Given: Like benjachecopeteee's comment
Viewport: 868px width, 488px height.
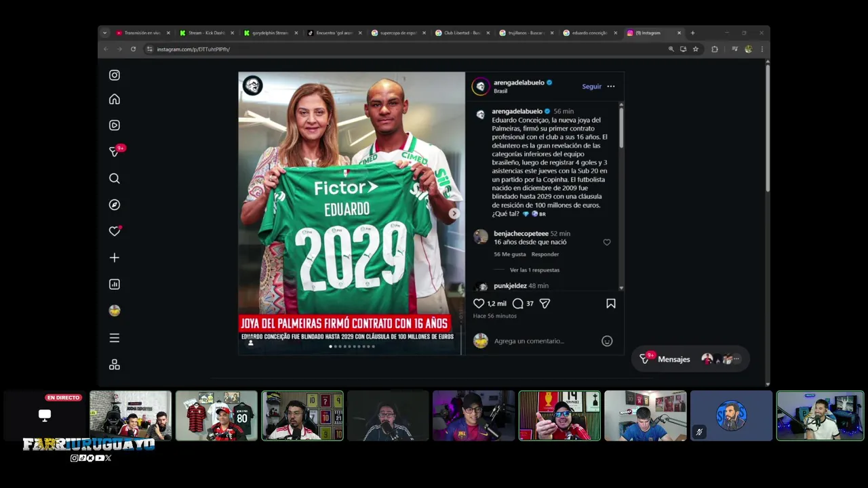Looking at the screenshot, I should point(607,242).
